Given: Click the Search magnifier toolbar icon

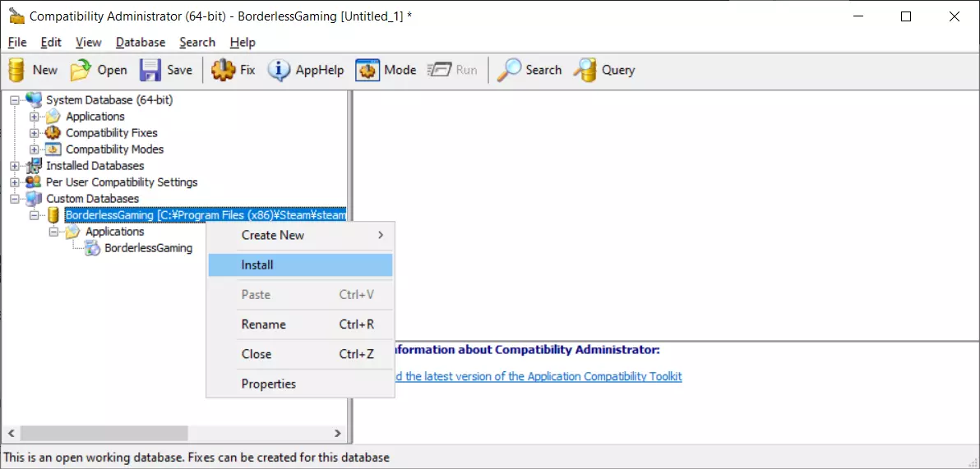Looking at the screenshot, I should (509, 70).
